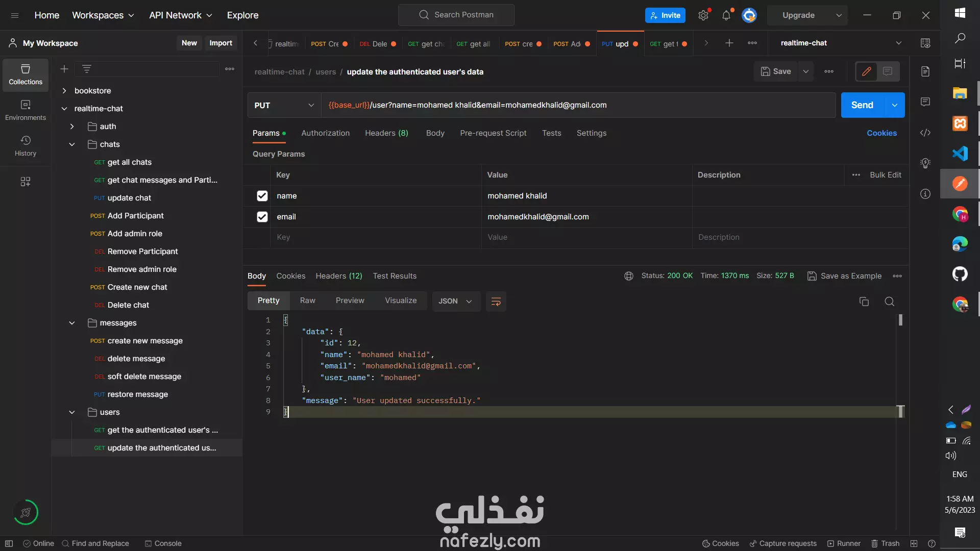Open Postman settings gear icon
This screenshot has width=980, height=551.
click(703, 15)
